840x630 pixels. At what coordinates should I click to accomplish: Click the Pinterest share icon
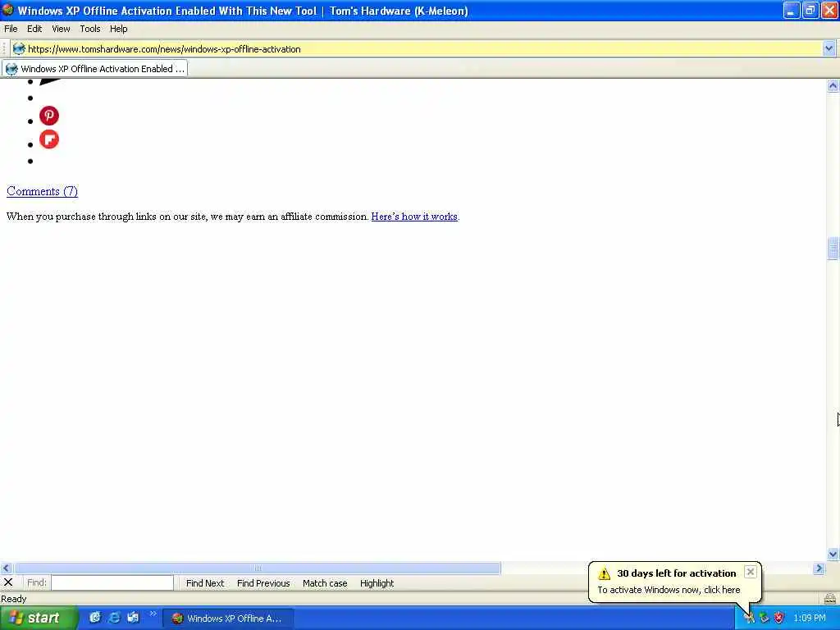48,116
